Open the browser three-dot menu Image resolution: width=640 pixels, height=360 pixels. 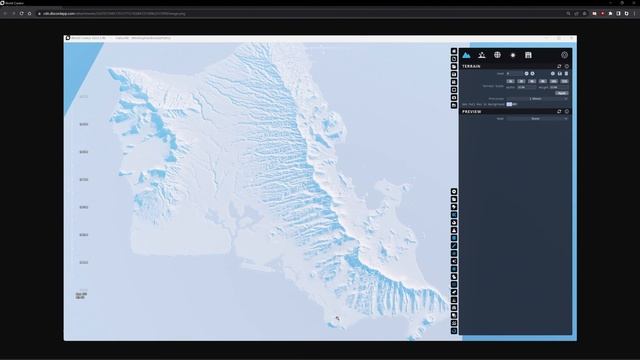tap(635, 13)
